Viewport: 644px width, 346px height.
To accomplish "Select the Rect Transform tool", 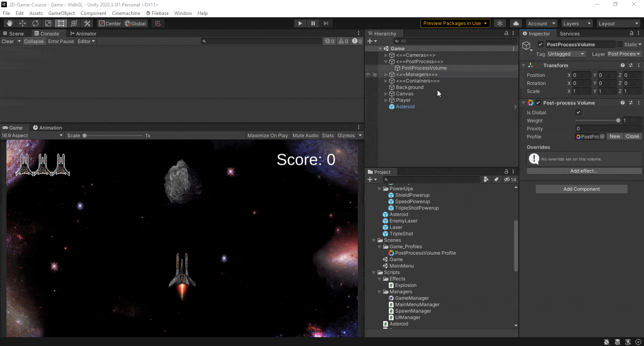I will 61,23.
